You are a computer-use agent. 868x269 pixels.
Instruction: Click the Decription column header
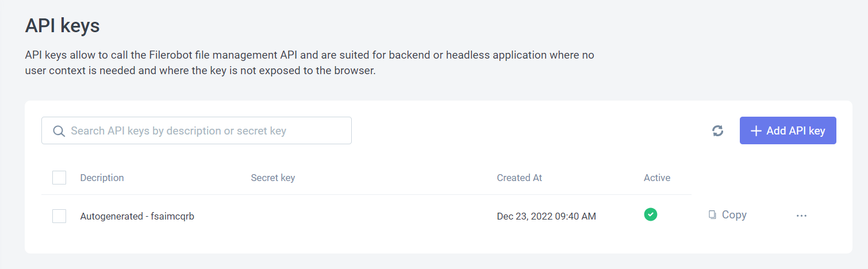(102, 178)
